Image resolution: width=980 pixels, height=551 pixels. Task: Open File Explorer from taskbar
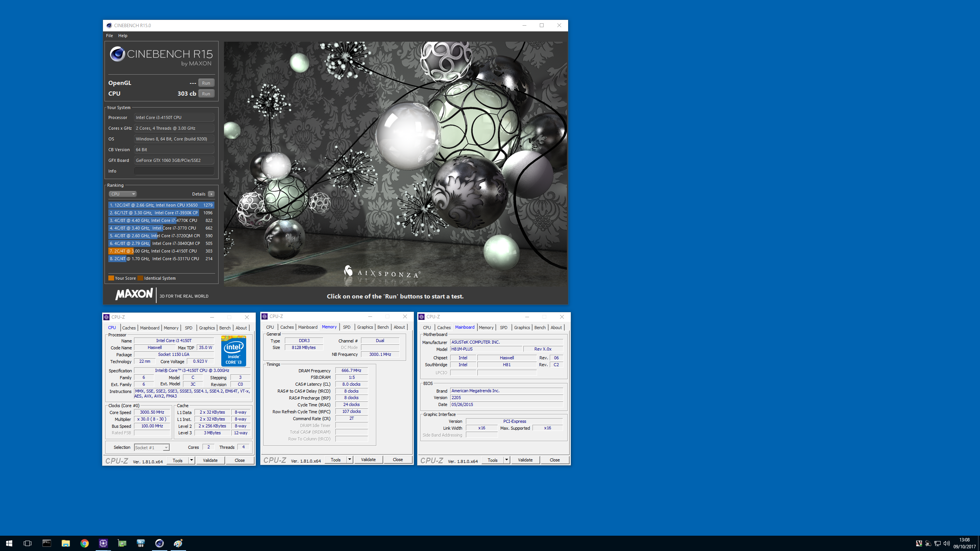click(x=65, y=543)
